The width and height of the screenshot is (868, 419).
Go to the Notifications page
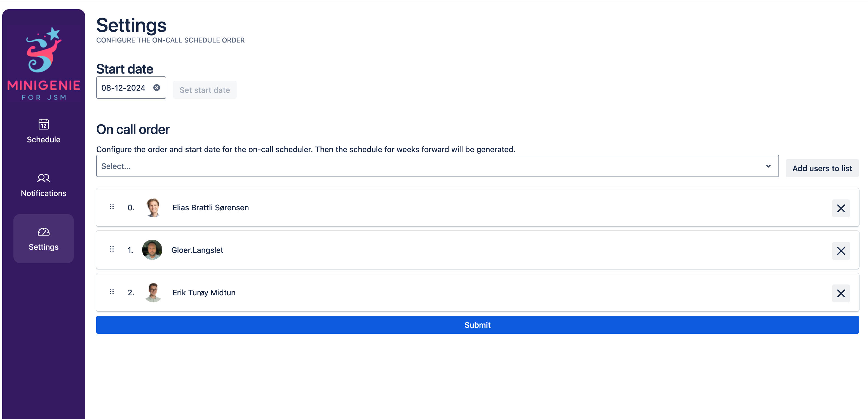[x=43, y=193]
